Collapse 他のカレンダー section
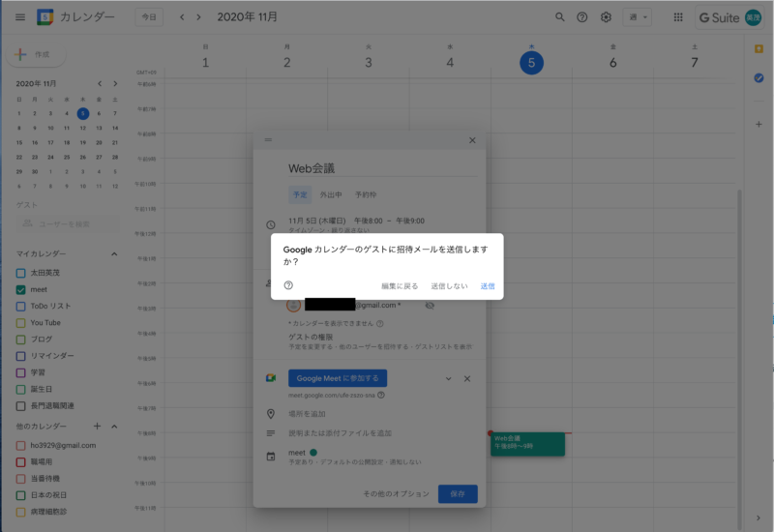Screen dimensions: 774x532 click(x=114, y=426)
